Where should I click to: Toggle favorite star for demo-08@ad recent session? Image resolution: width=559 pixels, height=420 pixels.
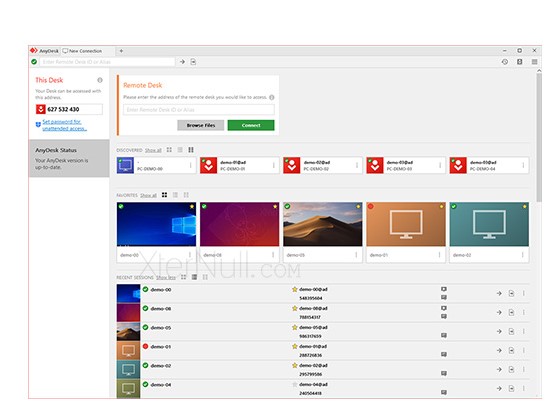tap(294, 308)
